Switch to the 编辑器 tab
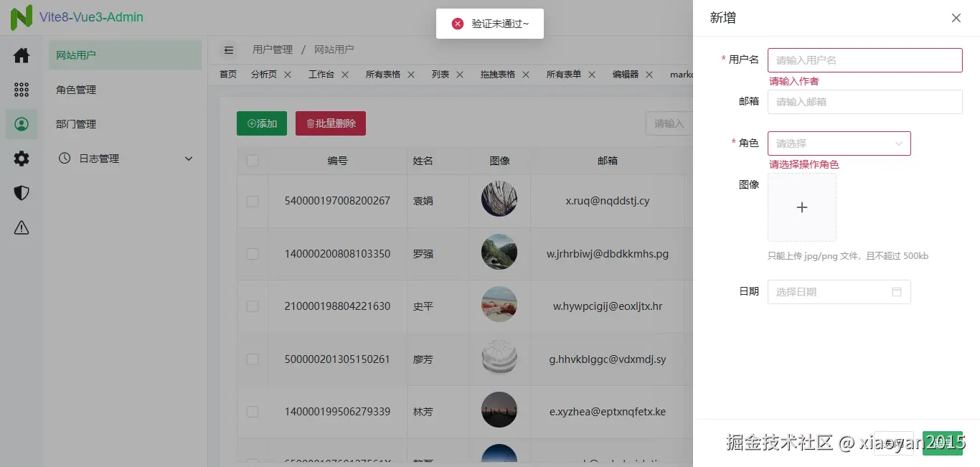This screenshot has width=980, height=467. pos(625,75)
